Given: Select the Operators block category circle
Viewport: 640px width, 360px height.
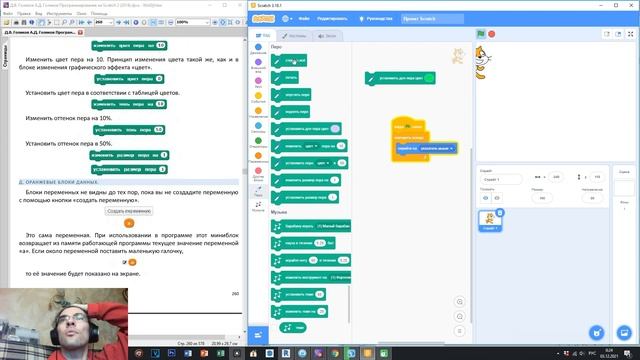Looking at the screenshot, I should pos(258,141).
